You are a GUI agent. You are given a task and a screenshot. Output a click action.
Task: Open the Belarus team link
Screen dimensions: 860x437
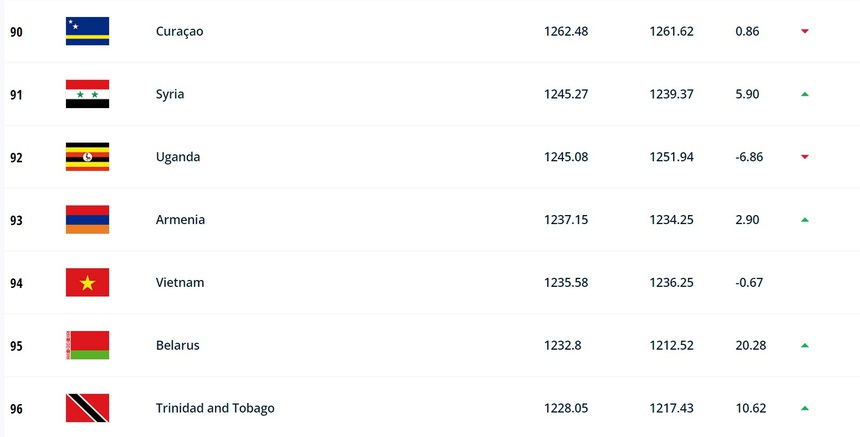(x=177, y=345)
